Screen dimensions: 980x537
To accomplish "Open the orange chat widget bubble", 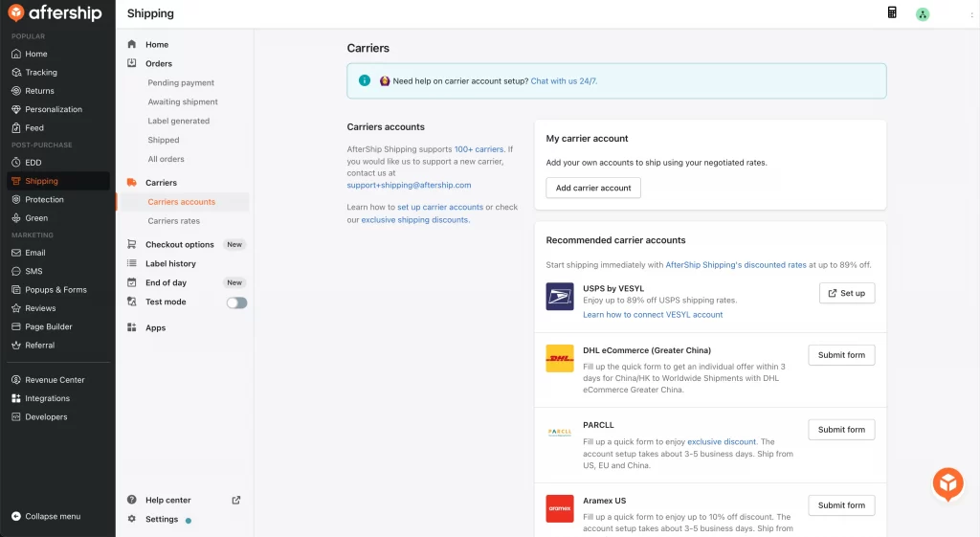I will (948, 483).
